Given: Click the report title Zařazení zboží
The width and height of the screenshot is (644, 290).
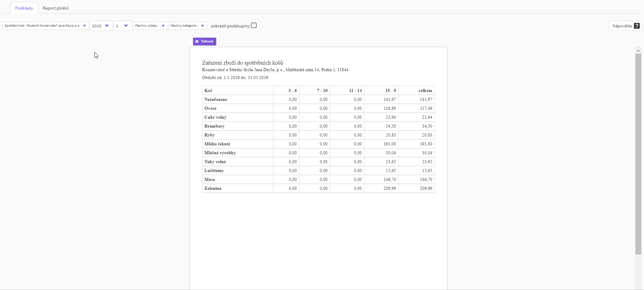Looking at the screenshot, I should point(242,63).
